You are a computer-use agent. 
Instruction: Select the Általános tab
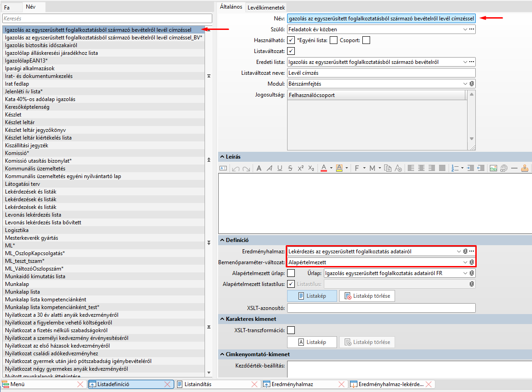coord(231,7)
